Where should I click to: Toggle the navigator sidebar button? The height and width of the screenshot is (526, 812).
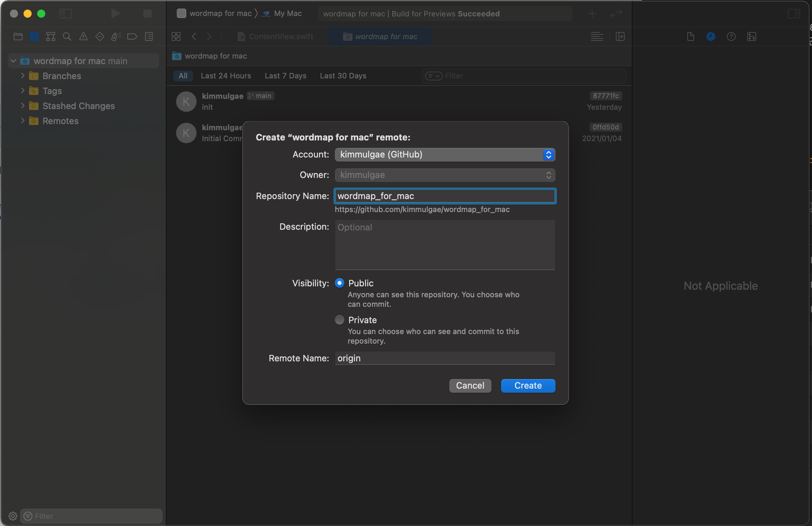pyautogui.click(x=65, y=14)
